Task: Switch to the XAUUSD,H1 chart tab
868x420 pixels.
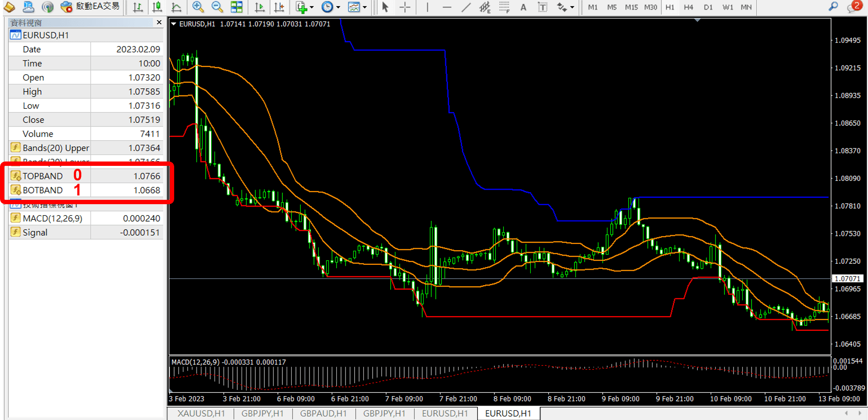Action: (201, 413)
